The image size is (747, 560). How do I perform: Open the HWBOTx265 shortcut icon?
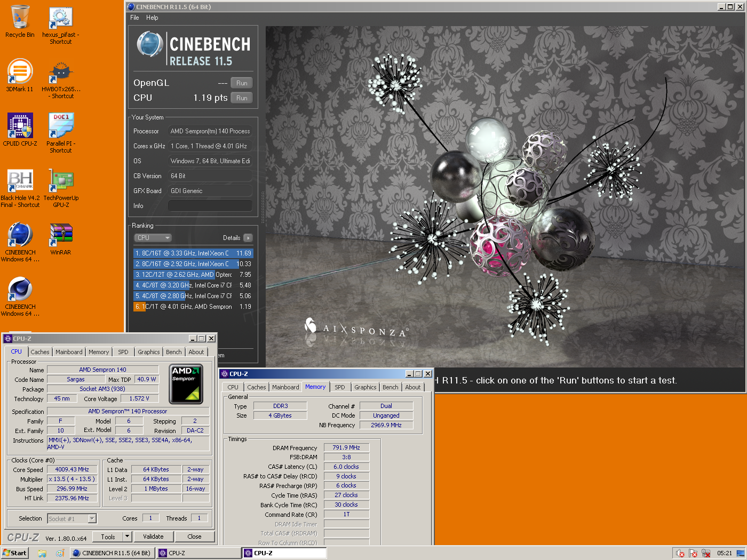pyautogui.click(x=61, y=79)
